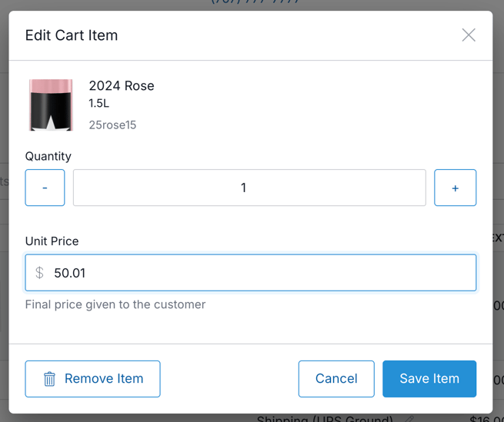Click the 2024 Rose product name
Image resolution: width=504 pixels, height=422 pixels.
122,86
